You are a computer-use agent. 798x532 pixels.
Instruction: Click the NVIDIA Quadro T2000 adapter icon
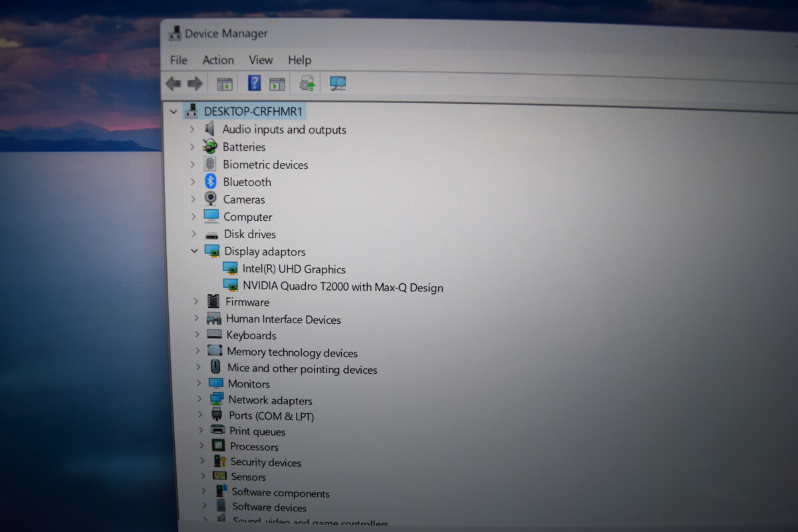[x=231, y=286]
